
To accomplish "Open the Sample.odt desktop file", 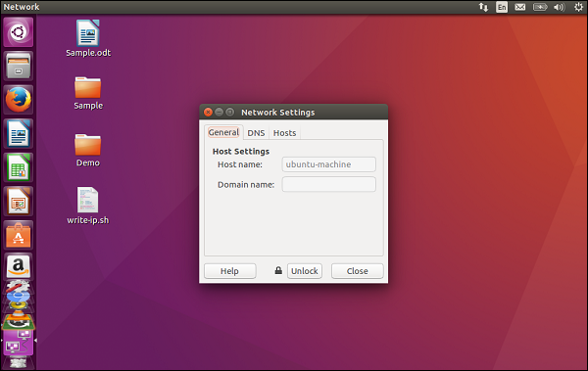I will pyautogui.click(x=88, y=38).
